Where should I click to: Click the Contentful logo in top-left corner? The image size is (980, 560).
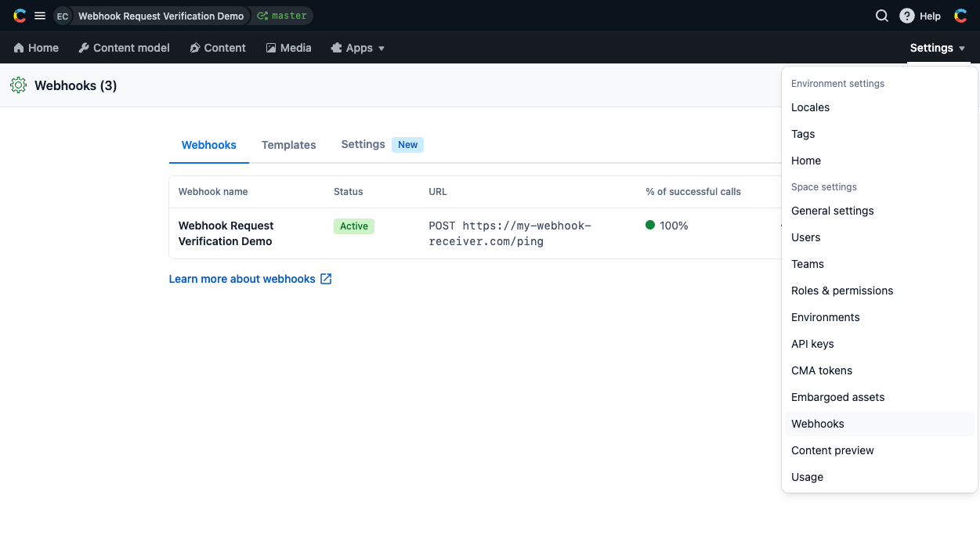click(20, 16)
